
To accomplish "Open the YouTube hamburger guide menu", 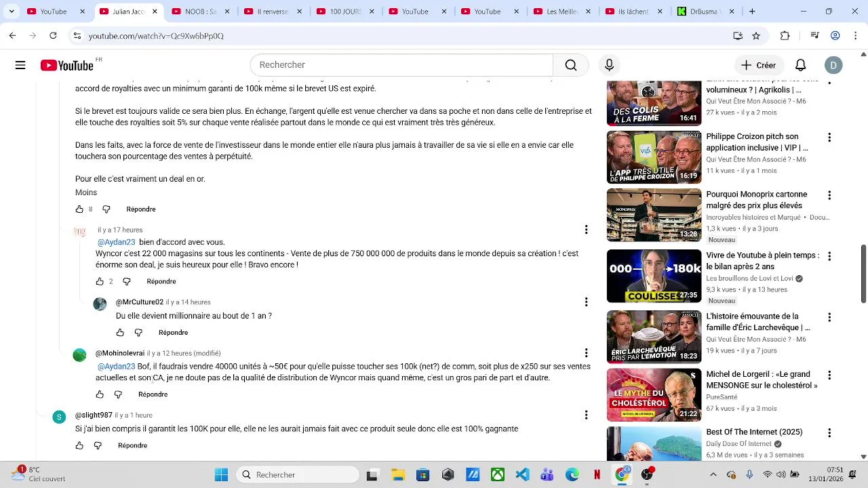I will (20, 65).
